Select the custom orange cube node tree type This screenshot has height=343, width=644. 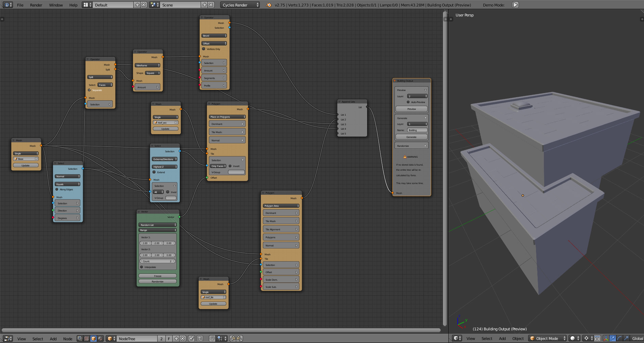coord(93,339)
